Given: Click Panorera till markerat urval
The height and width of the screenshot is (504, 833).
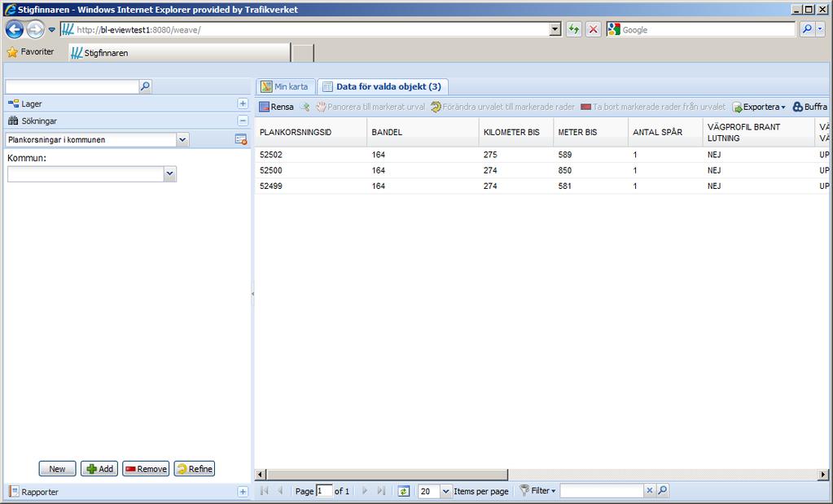Looking at the screenshot, I should tap(370, 107).
